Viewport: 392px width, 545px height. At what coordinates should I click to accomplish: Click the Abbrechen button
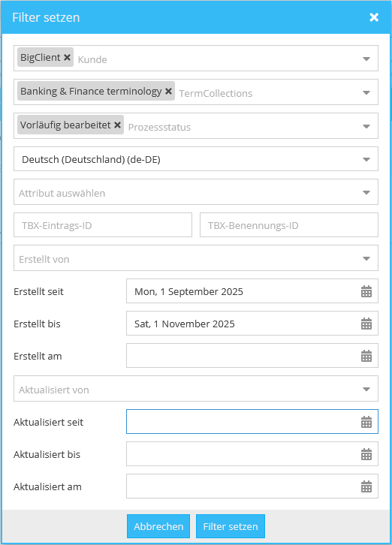(x=158, y=526)
